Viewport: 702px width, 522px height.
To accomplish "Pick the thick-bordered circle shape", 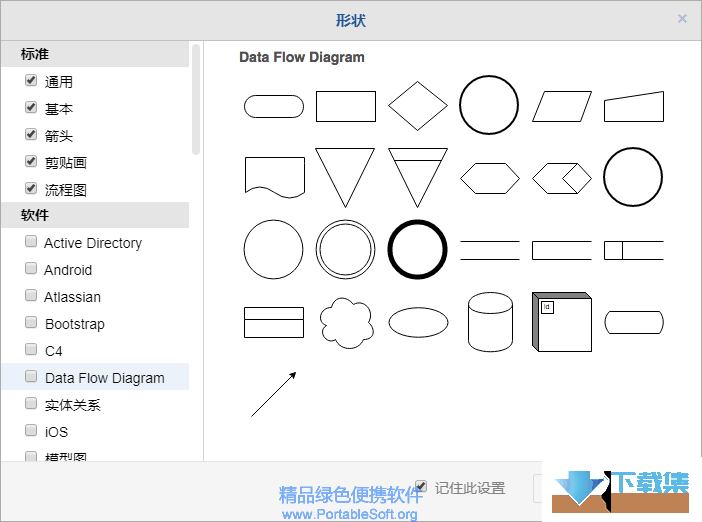I will [x=417, y=249].
